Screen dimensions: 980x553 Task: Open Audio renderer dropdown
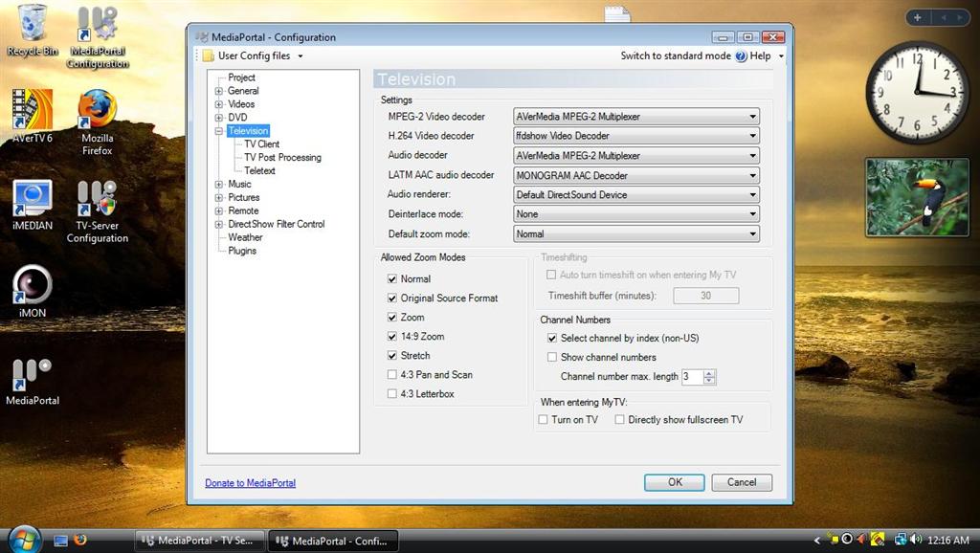pyautogui.click(x=636, y=195)
